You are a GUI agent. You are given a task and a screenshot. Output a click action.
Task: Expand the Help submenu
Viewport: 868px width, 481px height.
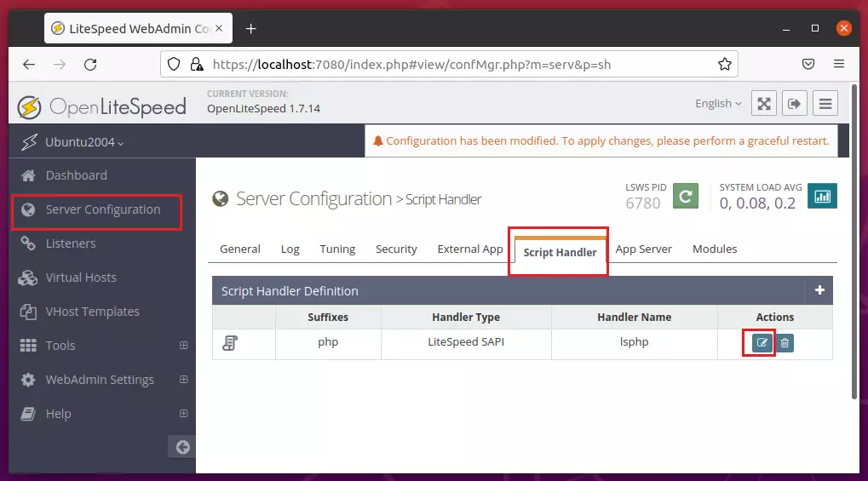click(184, 414)
